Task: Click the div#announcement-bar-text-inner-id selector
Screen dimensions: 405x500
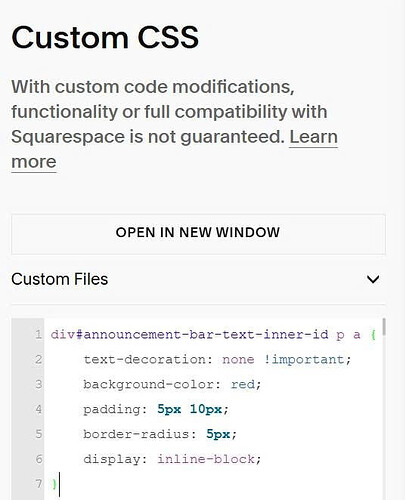Action: [x=189, y=334]
